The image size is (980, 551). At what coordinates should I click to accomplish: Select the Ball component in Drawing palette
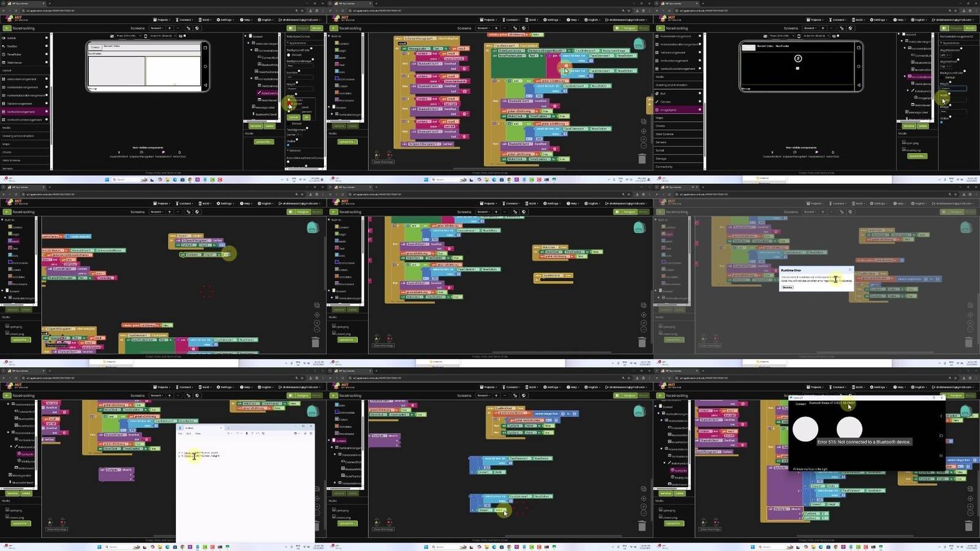click(x=678, y=94)
